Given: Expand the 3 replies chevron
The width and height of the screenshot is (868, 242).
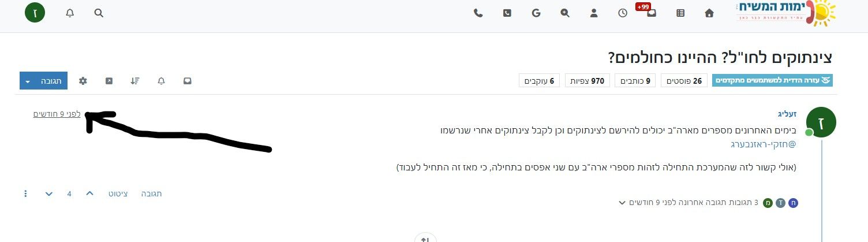Looking at the screenshot, I should click(x=622, y=203).
